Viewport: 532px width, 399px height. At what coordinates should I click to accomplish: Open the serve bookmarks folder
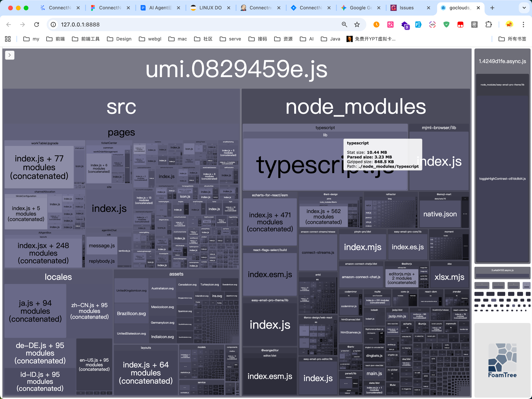click(230, 39)
